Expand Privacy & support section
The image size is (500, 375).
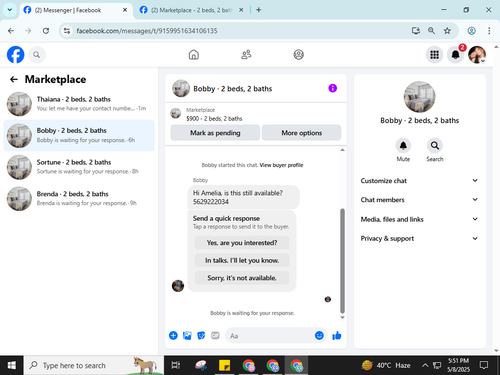point(419,238)
